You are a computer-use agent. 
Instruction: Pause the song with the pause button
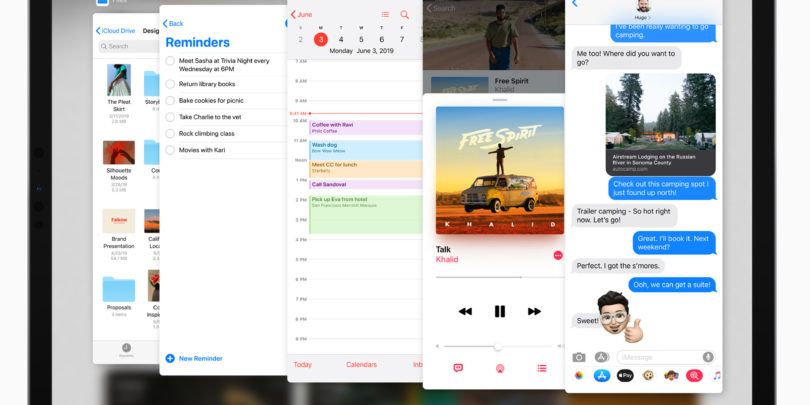coord(499,311)
